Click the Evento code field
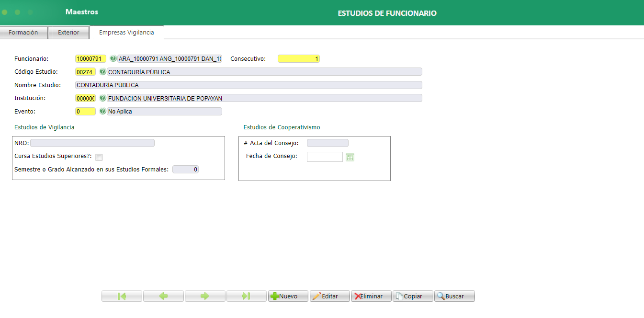Viewport: 644px width, 318px height. point(85,111)
